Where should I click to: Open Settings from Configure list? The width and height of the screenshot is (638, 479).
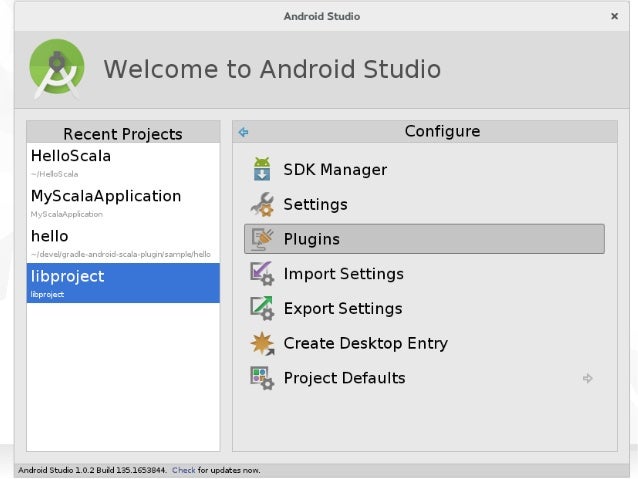pos(424,204)
